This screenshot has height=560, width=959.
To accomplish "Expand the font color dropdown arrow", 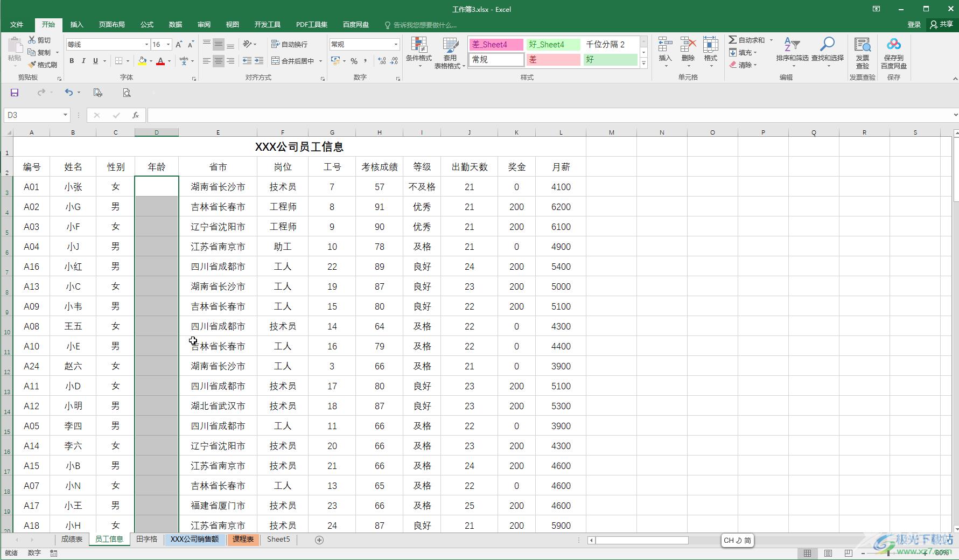I will tap(169, 61).
